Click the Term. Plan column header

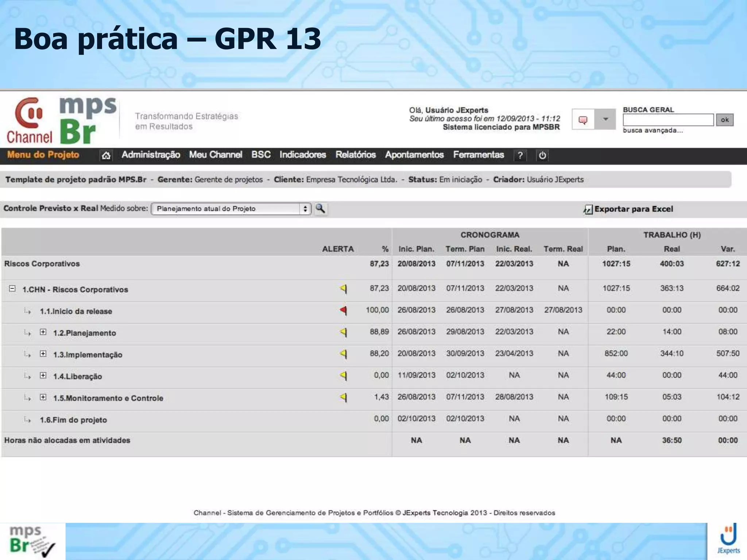click(x=465, y=249)
